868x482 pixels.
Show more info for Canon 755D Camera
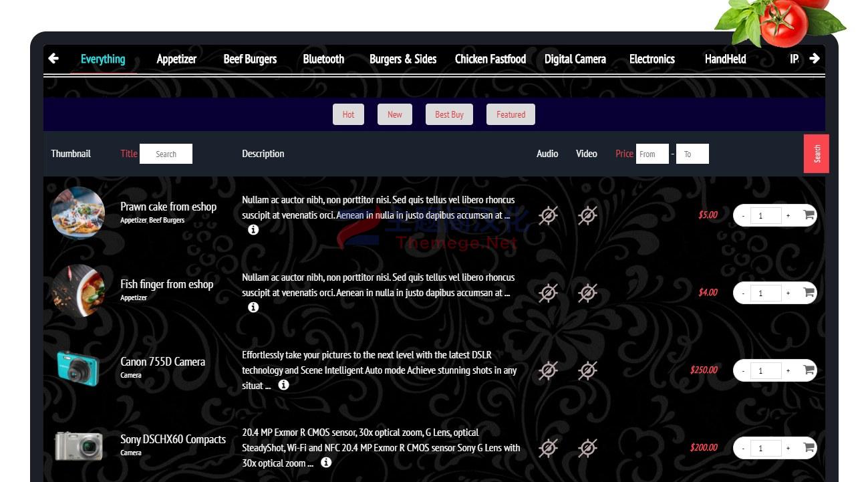point(284,385)
